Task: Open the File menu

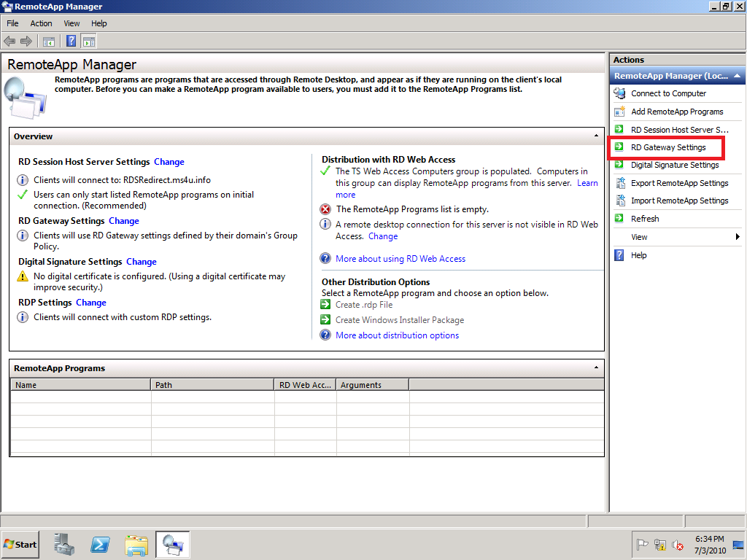Action: [x=12, y=23]
